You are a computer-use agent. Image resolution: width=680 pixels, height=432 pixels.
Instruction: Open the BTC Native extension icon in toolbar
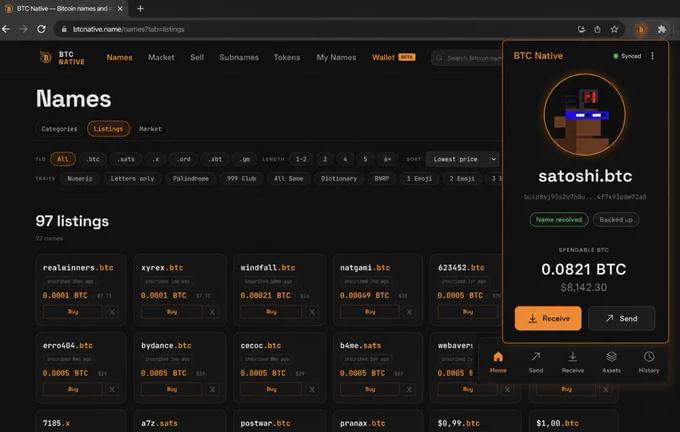(x=641, y=29)
